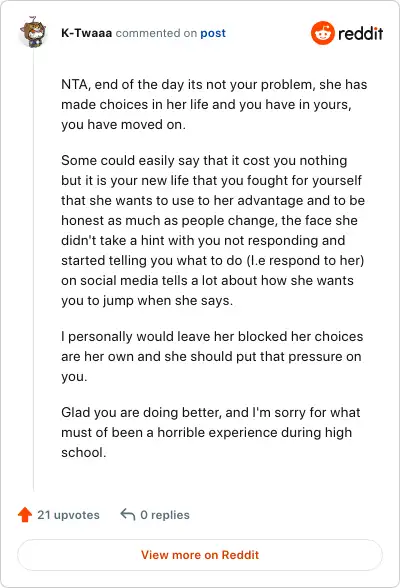Click the reply arrow icon
The width and height of the screenshot is (400, 588).
127,514
